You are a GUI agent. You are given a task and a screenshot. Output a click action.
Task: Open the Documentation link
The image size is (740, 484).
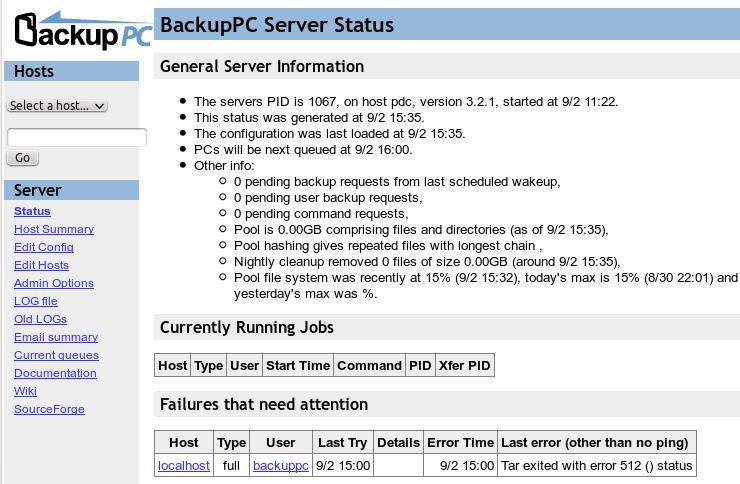pyautogui.click(x=55, y=373)
